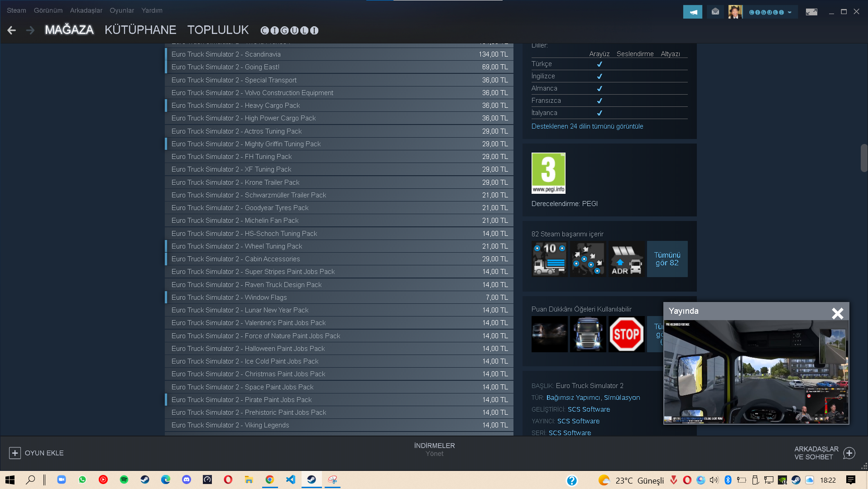868x489 pixels.
Task: Open Zoom from the taskbar
Action: 61,479
